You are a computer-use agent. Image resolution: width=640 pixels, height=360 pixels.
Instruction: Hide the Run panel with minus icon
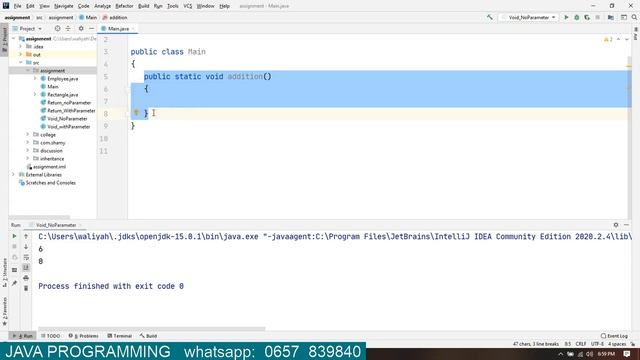coord(627,225)
